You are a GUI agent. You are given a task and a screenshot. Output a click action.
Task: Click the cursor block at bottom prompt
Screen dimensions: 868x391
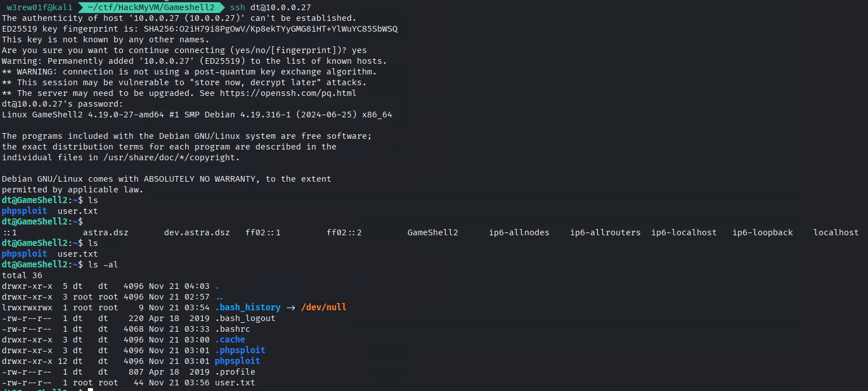[x=90, y=389]
